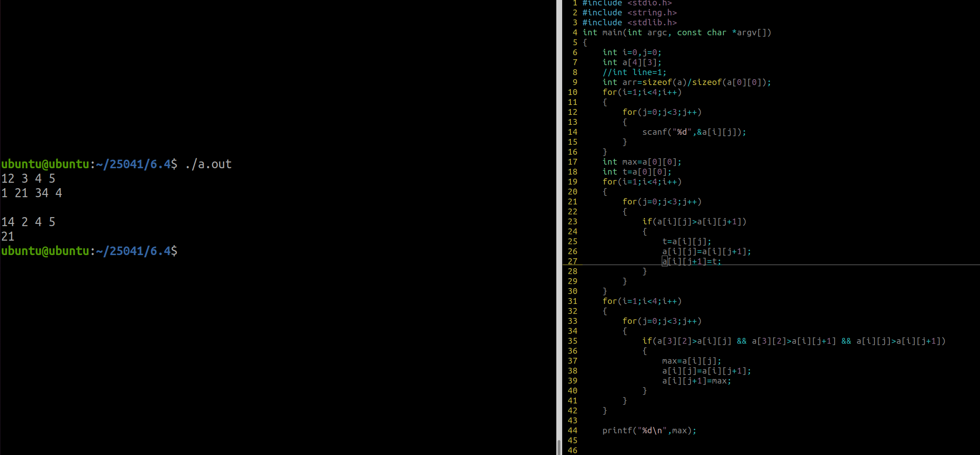Click terminal input line '12 3 4 5'
This screenshot has height=455, width=980.
click(28, 179)
